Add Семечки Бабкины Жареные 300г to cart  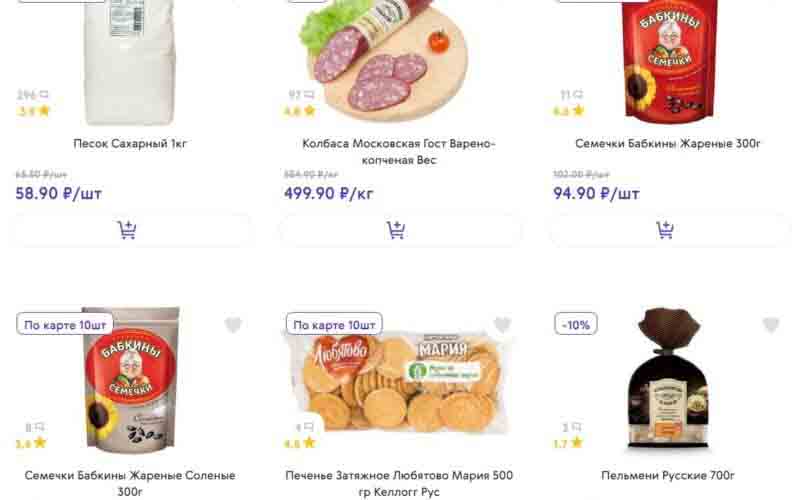pyautogui.click(x=667, y=231)
